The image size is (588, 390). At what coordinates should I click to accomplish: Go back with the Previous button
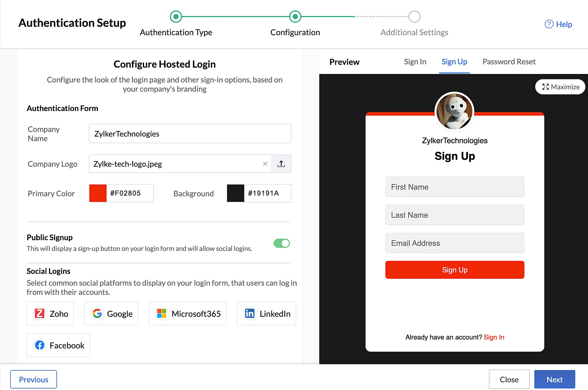click(34, 379)
